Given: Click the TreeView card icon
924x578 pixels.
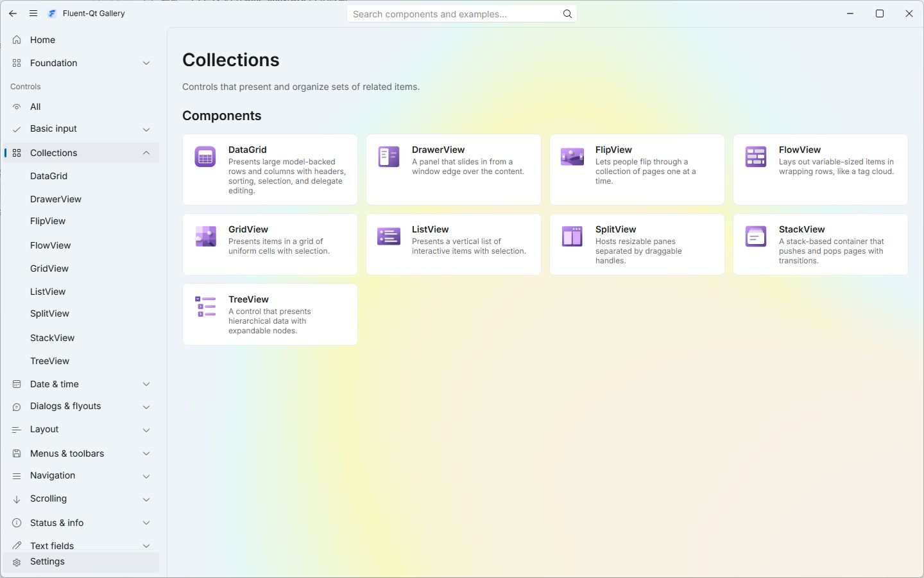Looking at the screenshot, I should pos(205,306).
